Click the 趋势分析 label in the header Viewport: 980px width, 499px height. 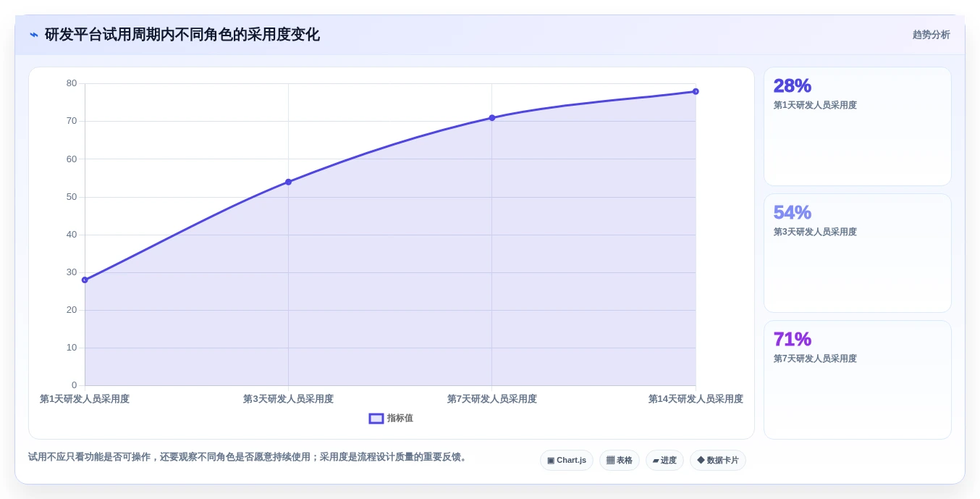[931, 35]
